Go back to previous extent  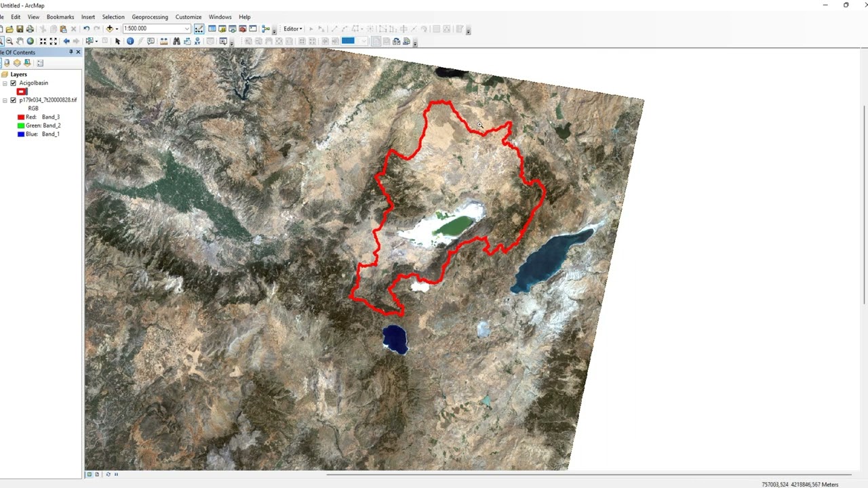[x=66, y=41]
